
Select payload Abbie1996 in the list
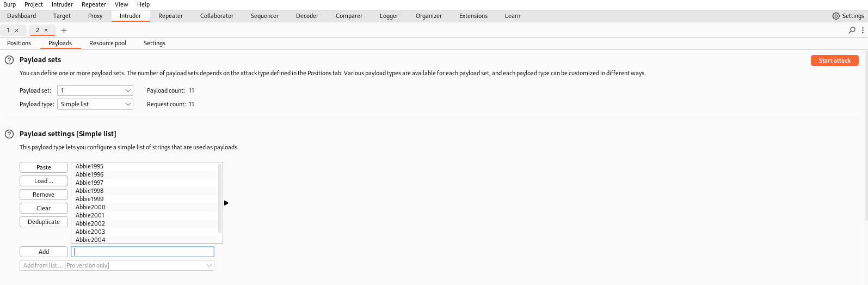pyautogui.click(x=144, y=174)
